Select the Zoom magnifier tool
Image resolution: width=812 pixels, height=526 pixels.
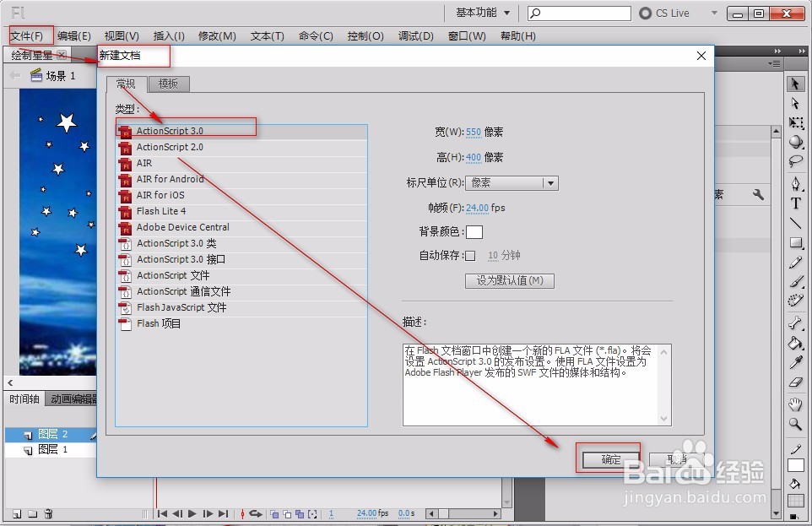tap(795, 424)
